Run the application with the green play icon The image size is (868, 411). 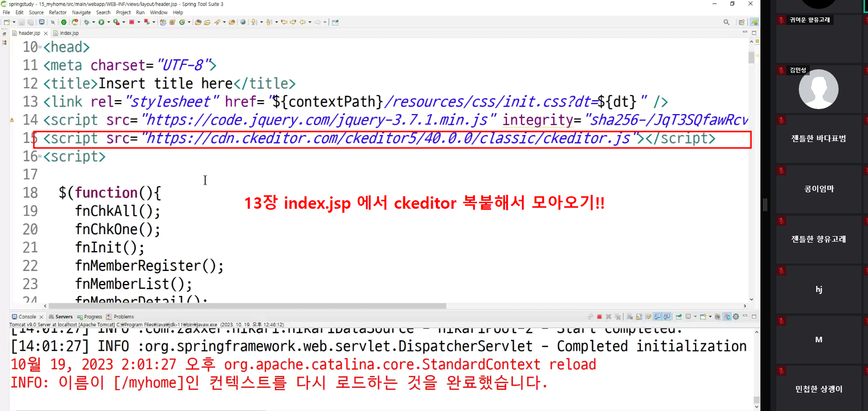point(102,22)
